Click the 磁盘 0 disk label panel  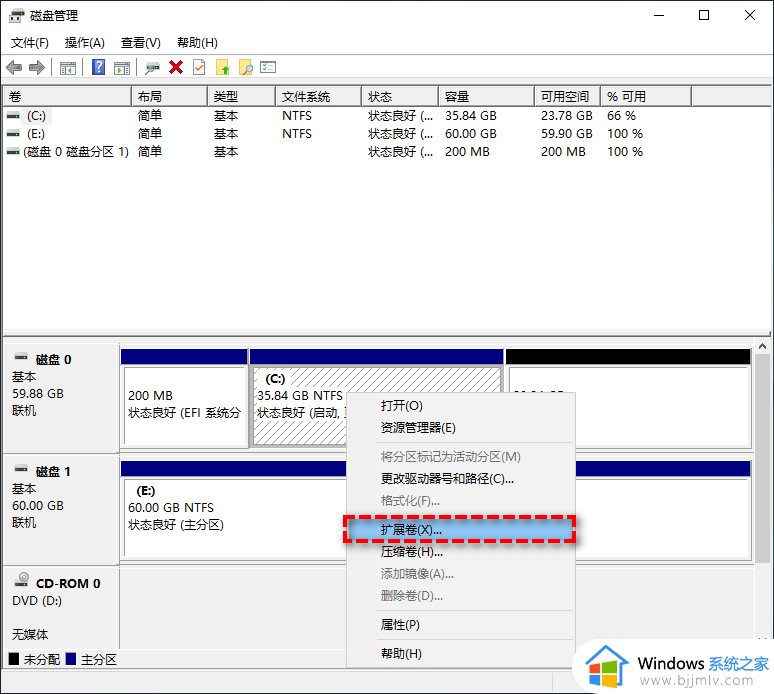point(61,398)
